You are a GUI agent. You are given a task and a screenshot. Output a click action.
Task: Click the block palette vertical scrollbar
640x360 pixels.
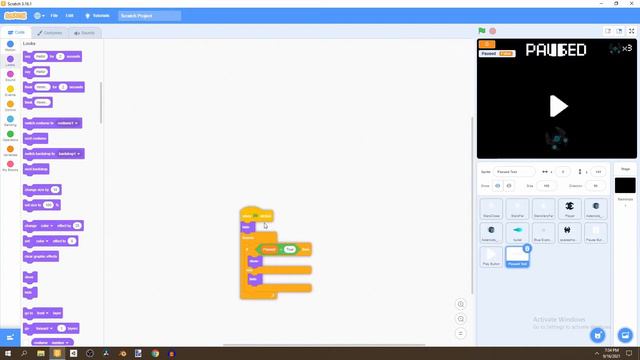[100, 102]
